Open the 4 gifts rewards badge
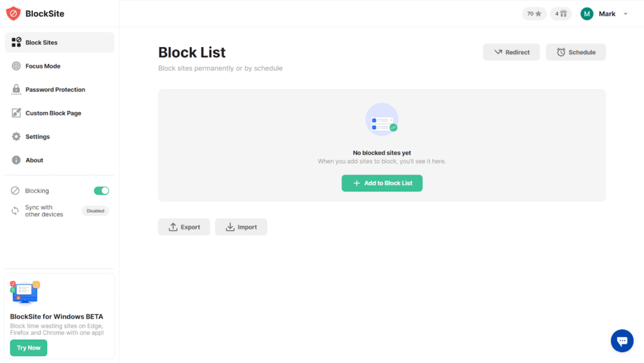Viewport: 644px width, 363px height. click(561, 14)
